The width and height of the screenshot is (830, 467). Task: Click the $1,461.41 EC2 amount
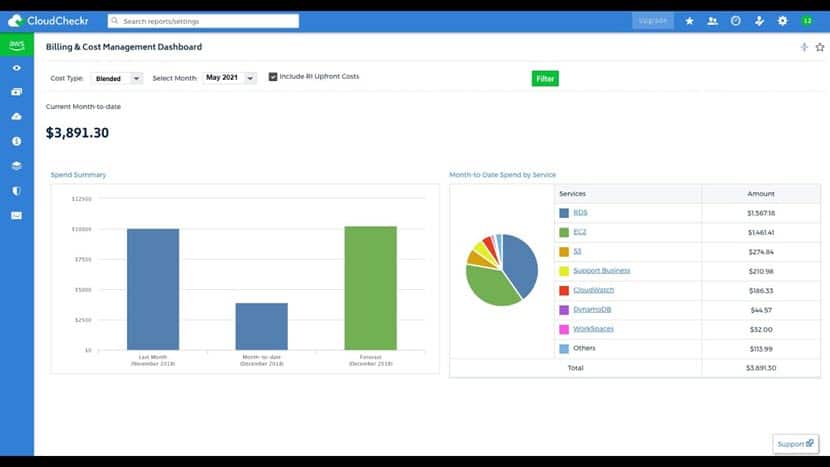coord(761,232)
